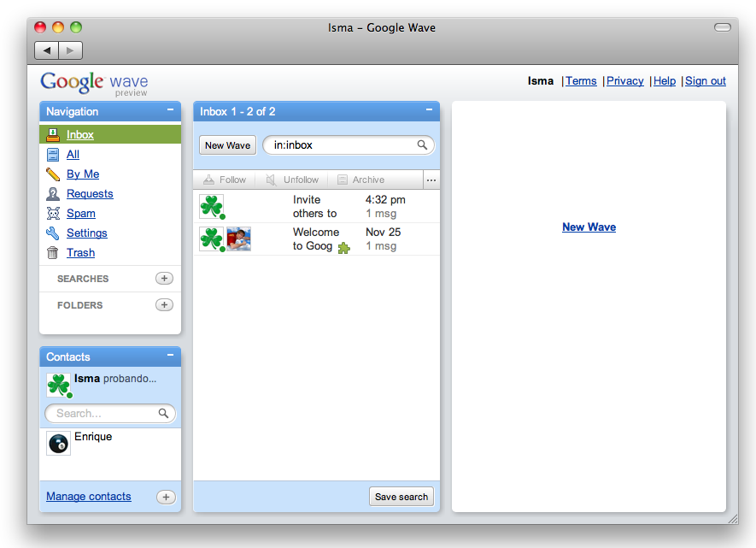Click the magnifier icon in in:inbox search
756x548 pixels.
click(422, 144)
